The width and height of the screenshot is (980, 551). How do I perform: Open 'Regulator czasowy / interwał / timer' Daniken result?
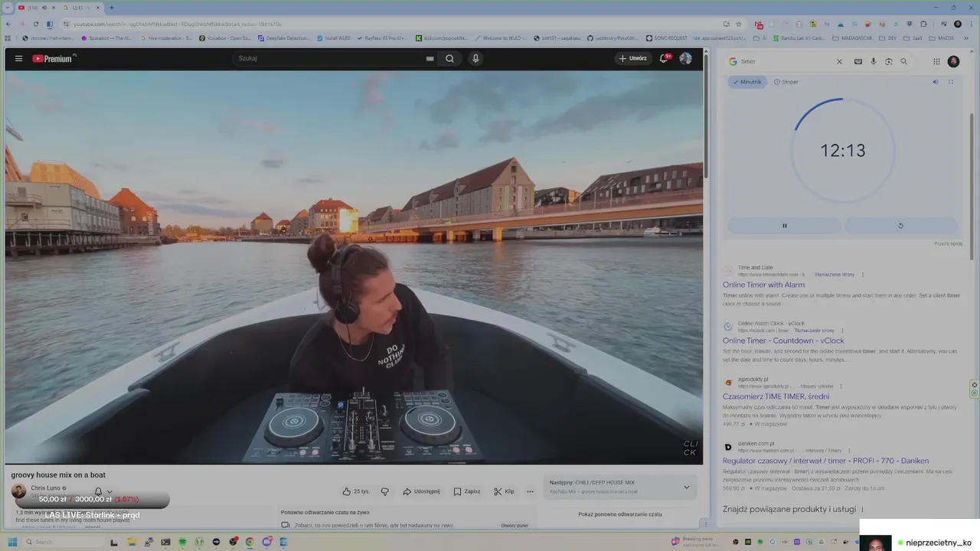[825, 461]
